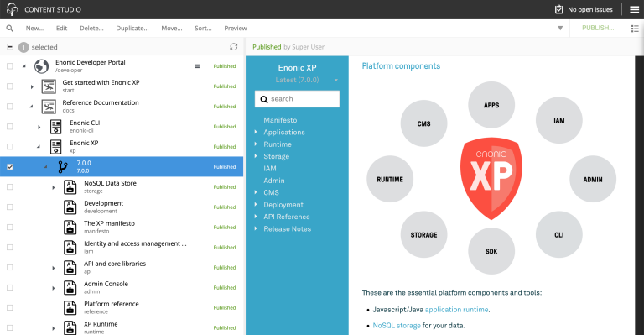Viewport: 644px width, 335px height.
Task: Check the Get started with Enonic XP checkbox
Action: [10, 86]
